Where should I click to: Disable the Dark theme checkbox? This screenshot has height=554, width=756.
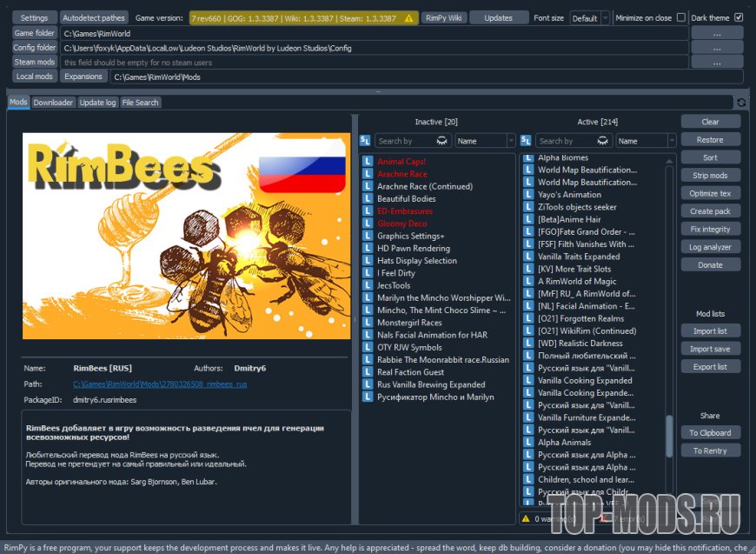pyautogui.click(x=739, y=17)
